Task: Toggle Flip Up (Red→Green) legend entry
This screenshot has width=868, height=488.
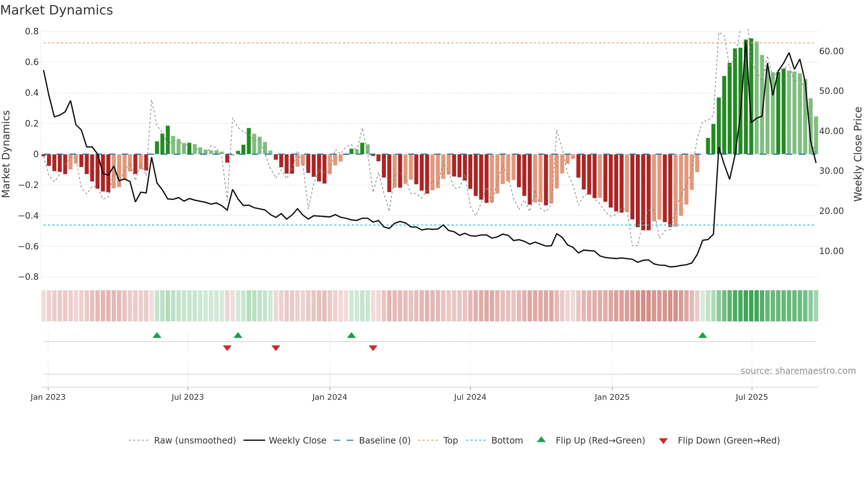Action: (591, 440)
